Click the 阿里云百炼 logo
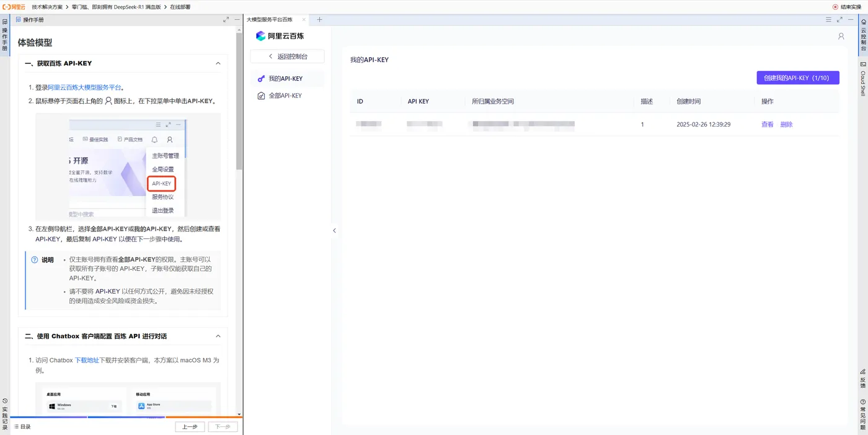 [280, 36]
